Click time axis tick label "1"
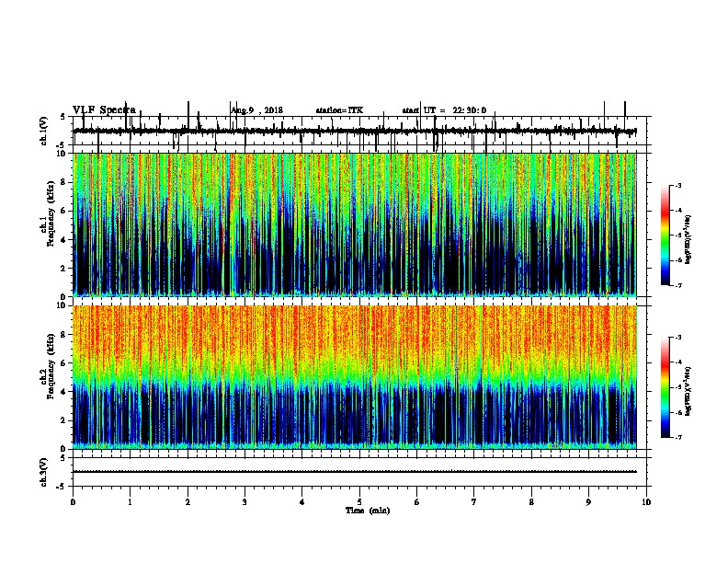Image resolution: width=728 pixels, height=563 pixels. tap(130, 502)
